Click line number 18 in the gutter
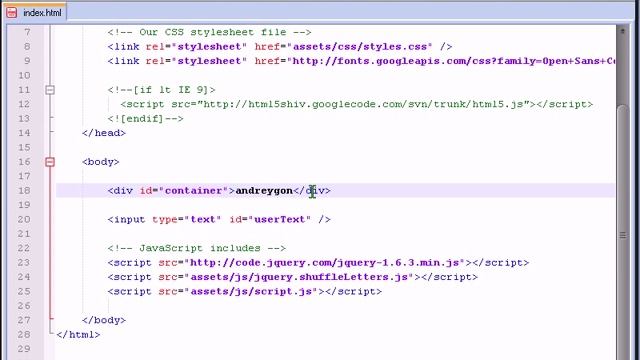The image size is (640, 360). click(x=24, y=191)
